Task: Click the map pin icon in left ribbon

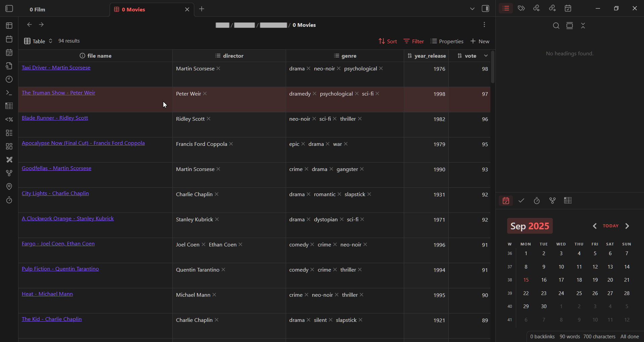Action: click(9, 187)
